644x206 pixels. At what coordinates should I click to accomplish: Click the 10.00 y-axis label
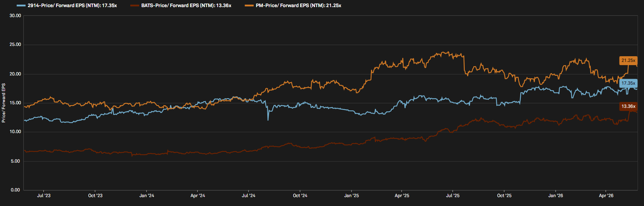pos(15,132)
